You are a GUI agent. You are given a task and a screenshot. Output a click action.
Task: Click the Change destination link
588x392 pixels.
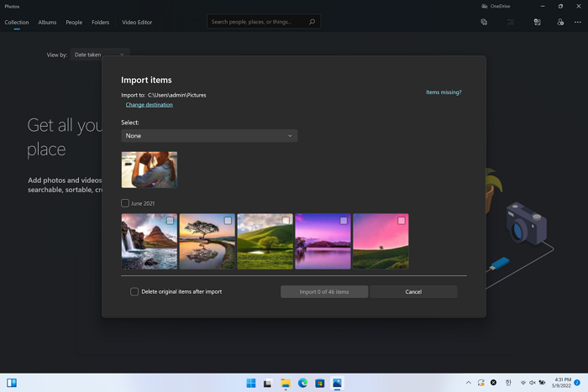pos(150,105)
